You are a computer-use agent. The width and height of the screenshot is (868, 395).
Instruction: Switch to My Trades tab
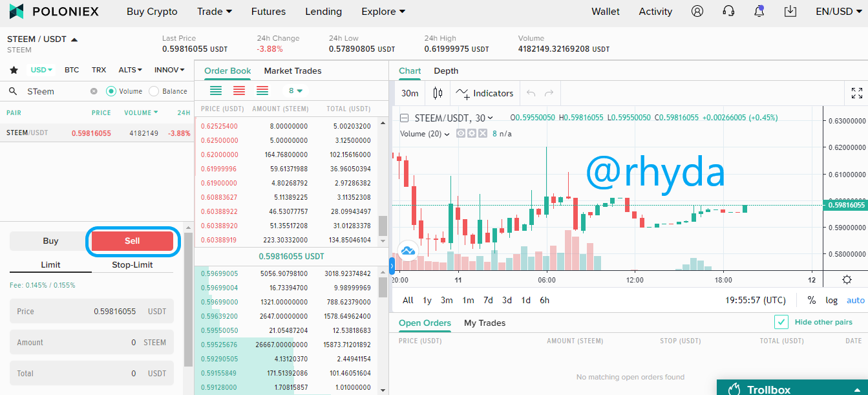pos(485,323)
